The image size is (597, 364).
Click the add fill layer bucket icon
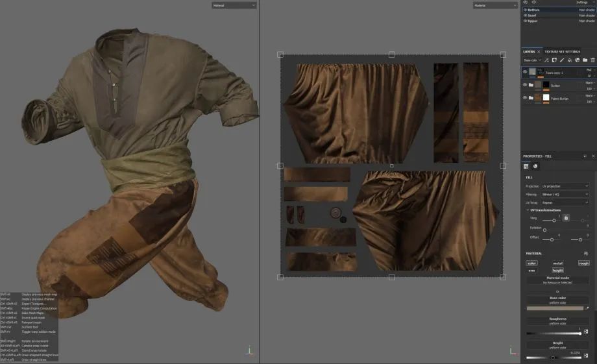click(x=569, y=60)
